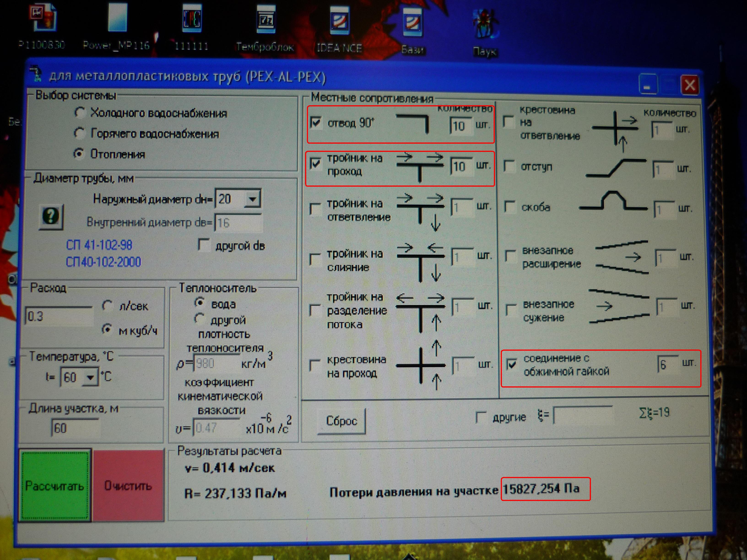Open the Темброблок archive icon
This screenshot has height=560, width=747.
tap(265, 19)
